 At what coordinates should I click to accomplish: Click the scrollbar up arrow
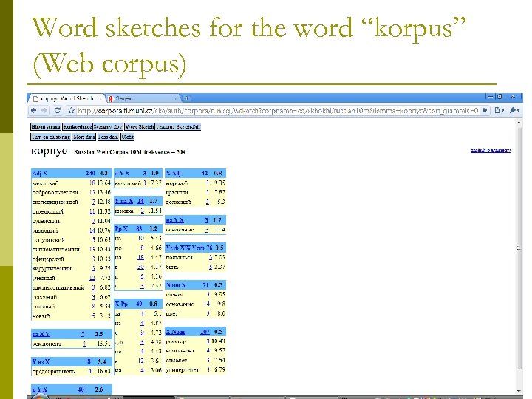(x=519, y=122)
